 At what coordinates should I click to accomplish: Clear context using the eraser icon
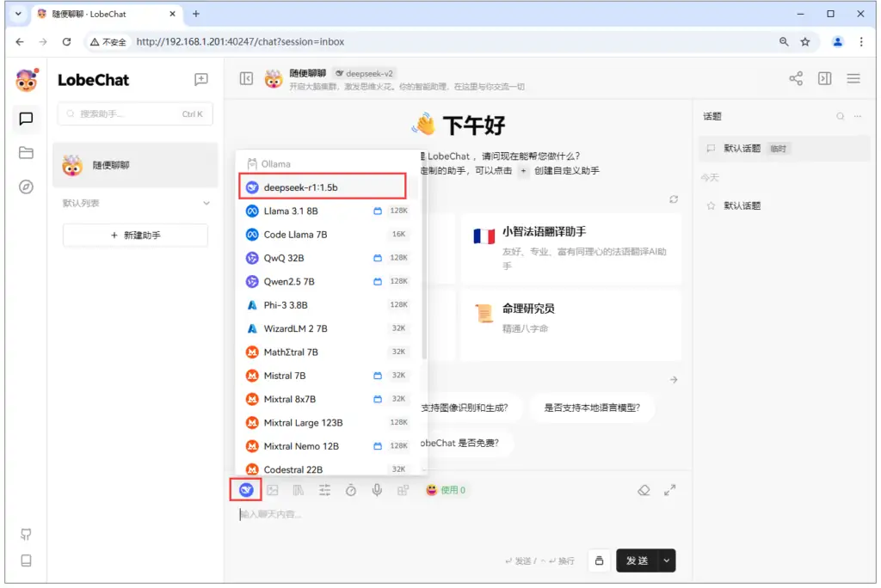coord(644,489)
